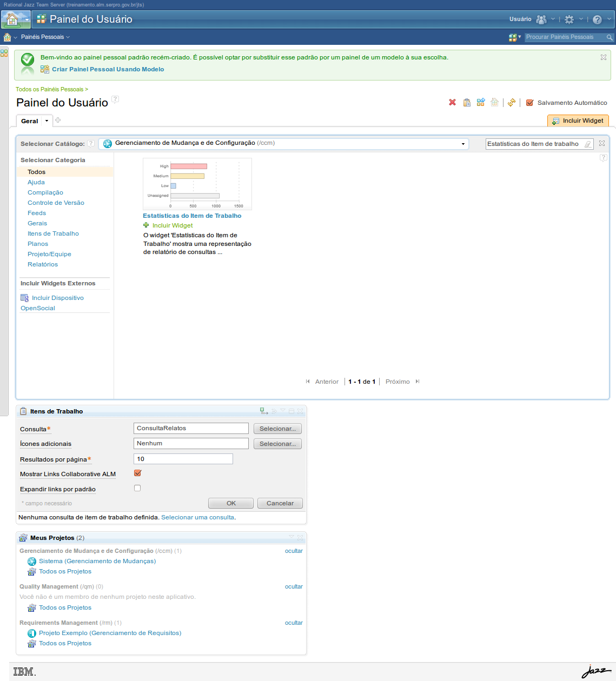Select Compilação category

pos(45,192)
